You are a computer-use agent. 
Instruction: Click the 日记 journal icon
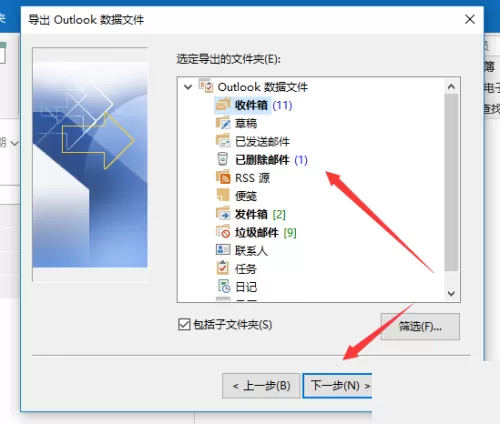click(223, 286)
